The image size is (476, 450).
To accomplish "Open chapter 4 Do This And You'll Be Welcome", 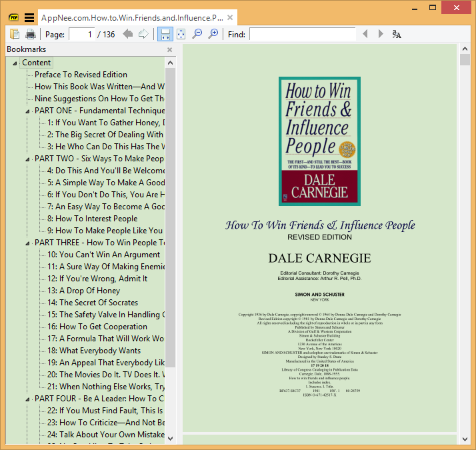I will coord(105,171).
